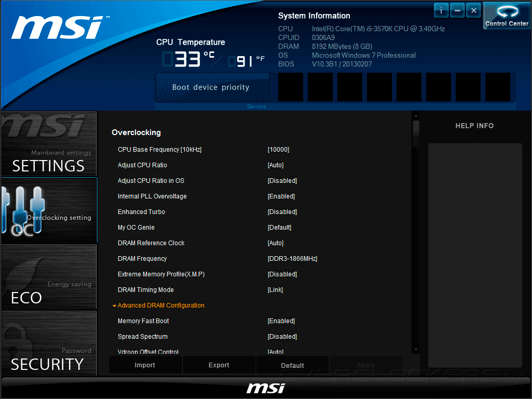The image size is (532, 399).
Task: Click the CPUID 0306A9 value
Action: [323, 38]
